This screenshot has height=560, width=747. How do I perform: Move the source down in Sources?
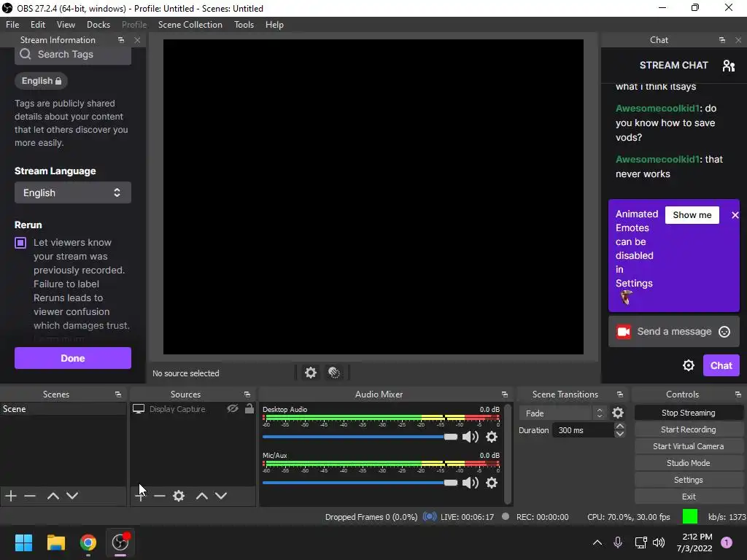[x=221, y=496]
